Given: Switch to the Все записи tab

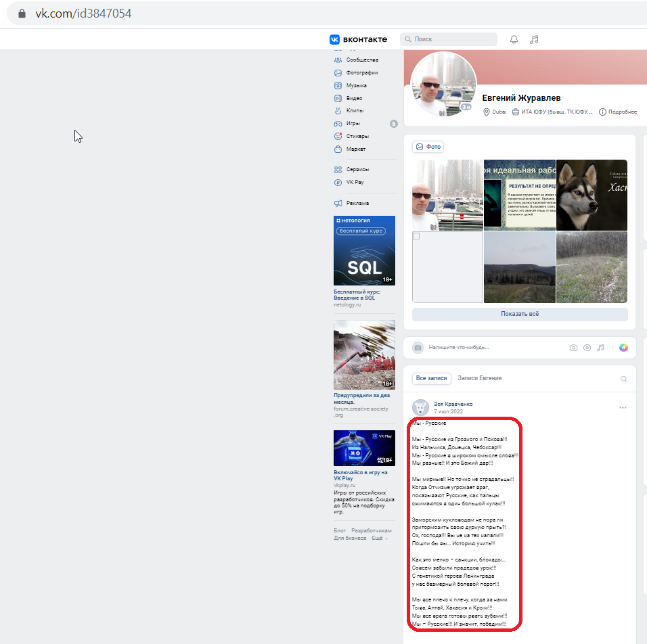Looking at the screenshot, I should (x=431, y=378).
